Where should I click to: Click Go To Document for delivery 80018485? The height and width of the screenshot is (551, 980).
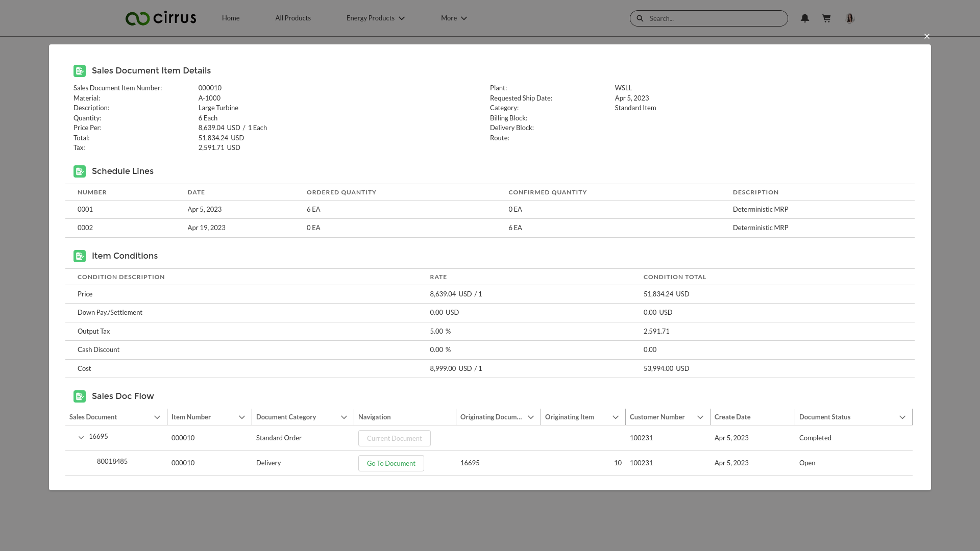pyautogui.click(x=391, y=463)
